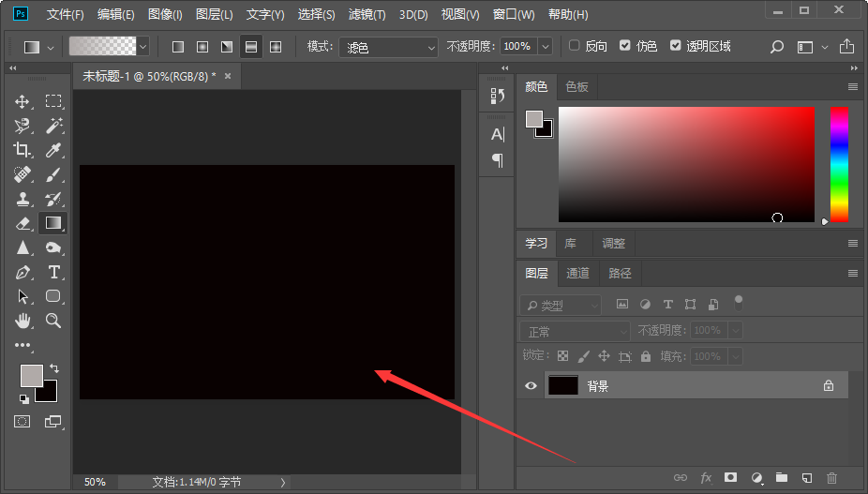Click the share icon in options bar
Image resolution: width=868 pixels, height=494 pixels.
tap(846, 47)
